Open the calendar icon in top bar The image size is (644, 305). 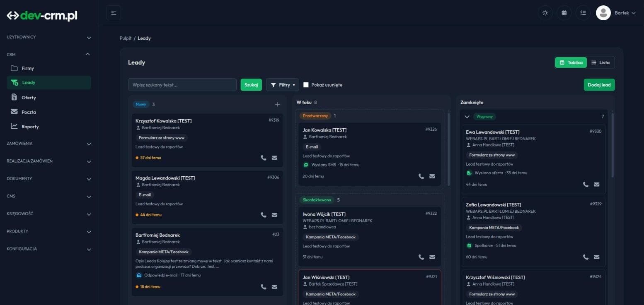pyautogui.click(x=564, y=13)
